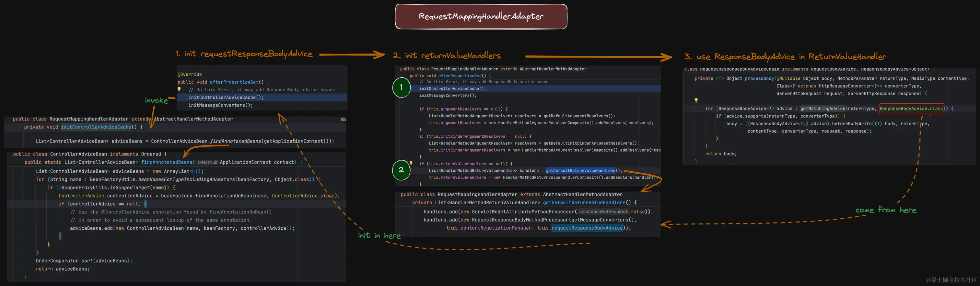Click the lightbulb above the getMatchingAdvice loop
Viewport: 980px width, 286px height.
(x=696, y=100)
